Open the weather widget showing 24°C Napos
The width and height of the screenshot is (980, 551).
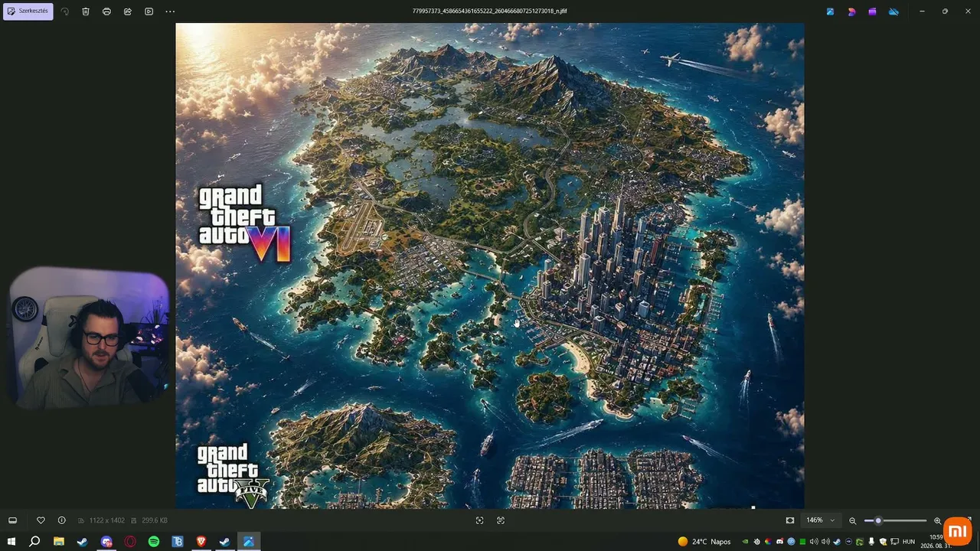tap(704, 542)
